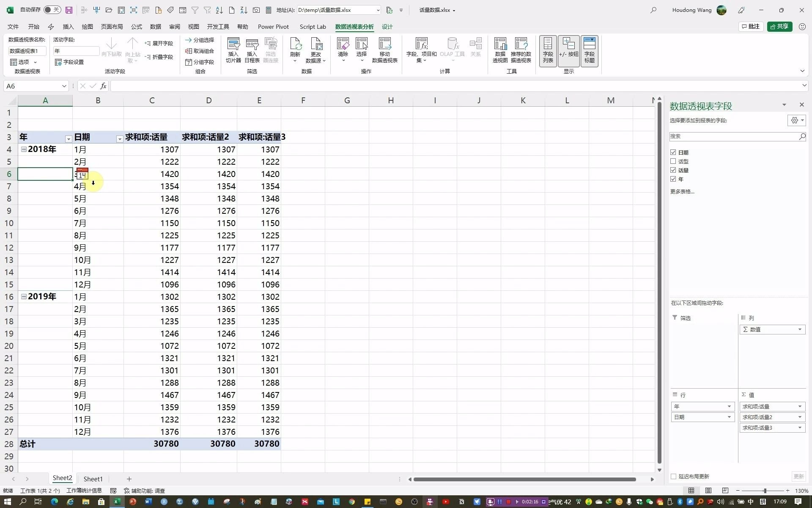Open the Sheet1 worksheet tab
Viewport: 812px width, 508px height.
93,479
